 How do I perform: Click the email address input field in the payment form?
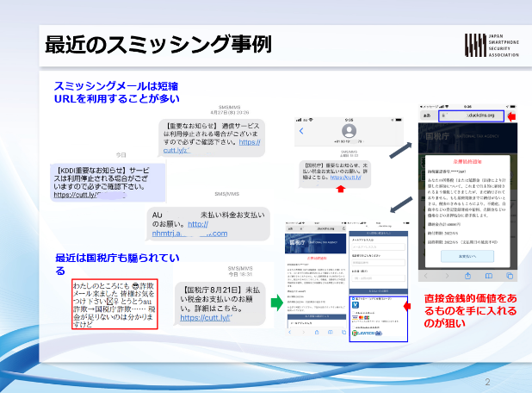point(378,247)
